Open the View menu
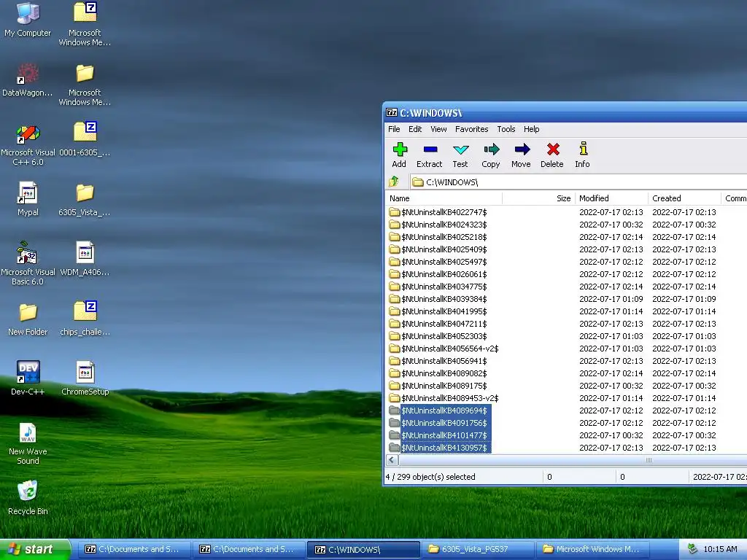The height and width of the screenshot is (560, 747). (438, 129)
